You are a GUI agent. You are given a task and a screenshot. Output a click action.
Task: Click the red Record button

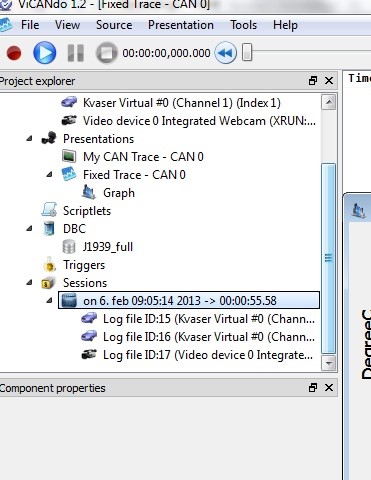[14, 53]
